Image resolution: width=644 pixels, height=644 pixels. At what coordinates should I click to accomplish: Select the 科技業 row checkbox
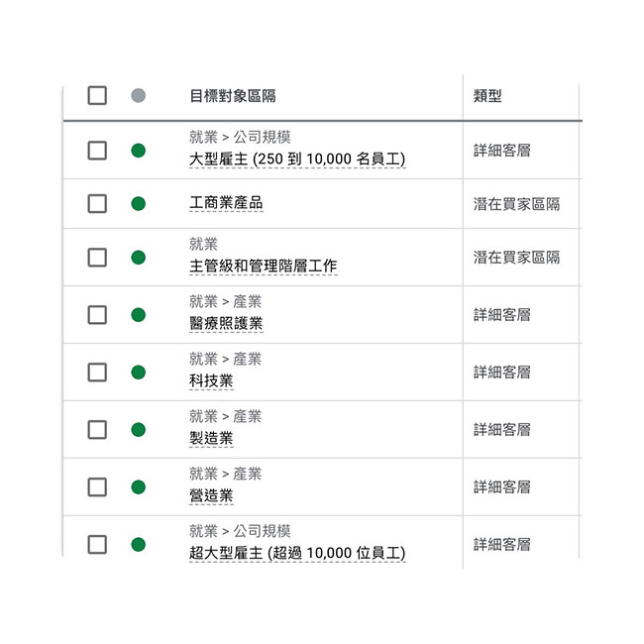[x=97, y=373]
